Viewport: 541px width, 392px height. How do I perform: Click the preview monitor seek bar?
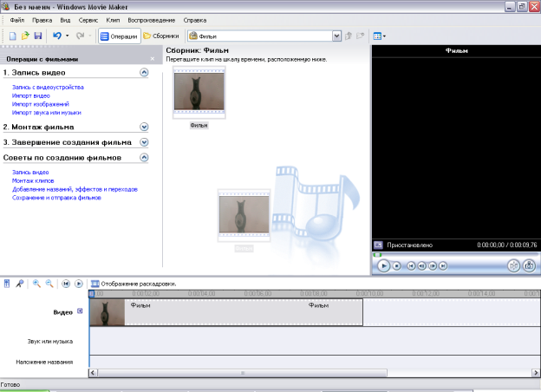[455, 255]
